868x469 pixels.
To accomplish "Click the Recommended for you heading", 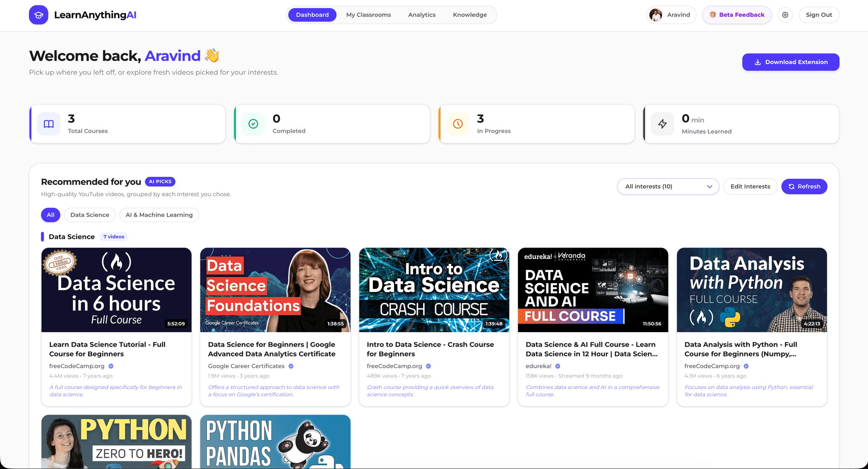I will click(91, 182).
